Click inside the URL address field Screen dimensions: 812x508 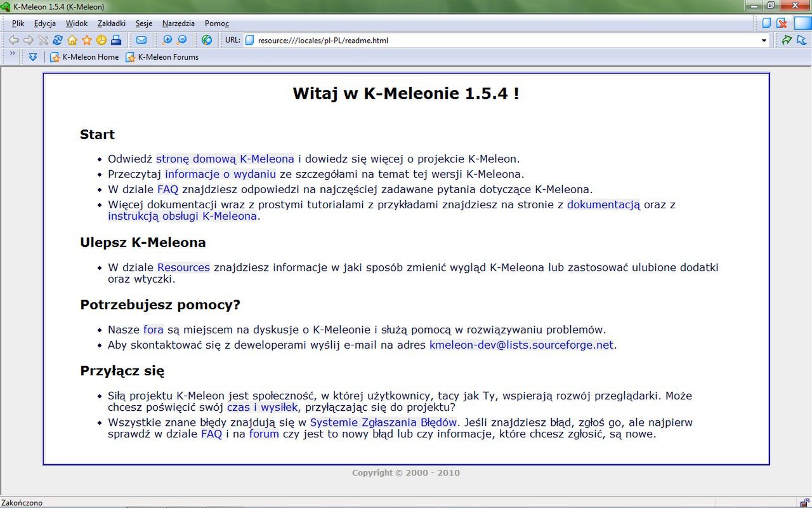[x=444, y=40]
